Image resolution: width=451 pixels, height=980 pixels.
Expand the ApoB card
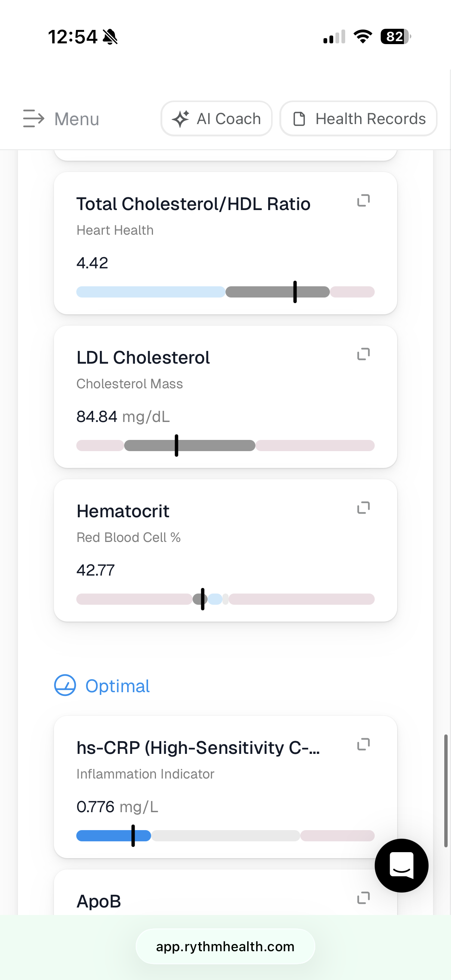pyautogui.click(x=363, y=898)
